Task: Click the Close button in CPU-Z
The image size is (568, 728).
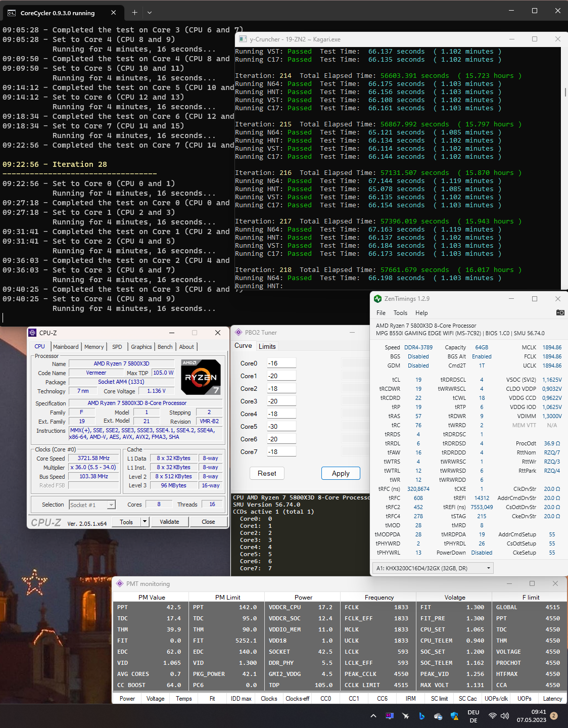Action: coord(208,522)
